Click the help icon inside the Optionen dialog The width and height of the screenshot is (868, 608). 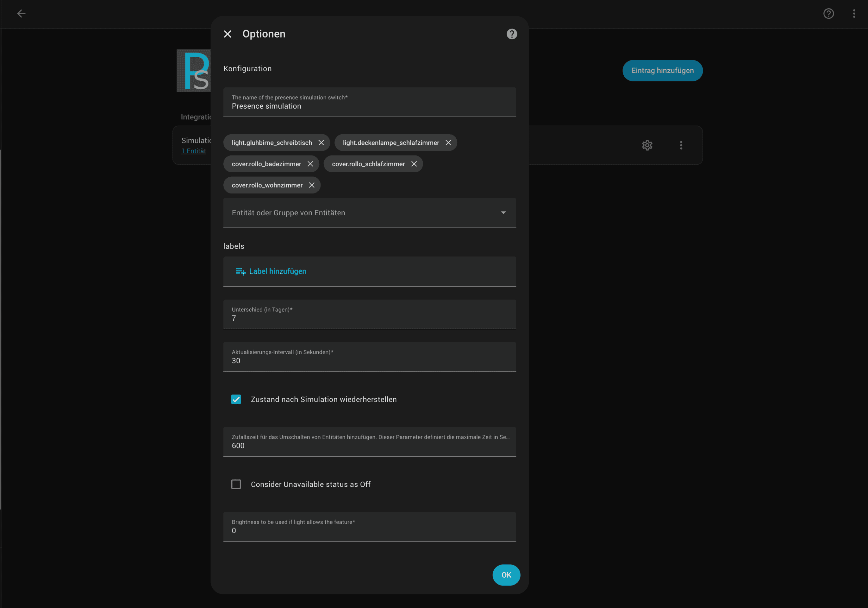[511, 34]
